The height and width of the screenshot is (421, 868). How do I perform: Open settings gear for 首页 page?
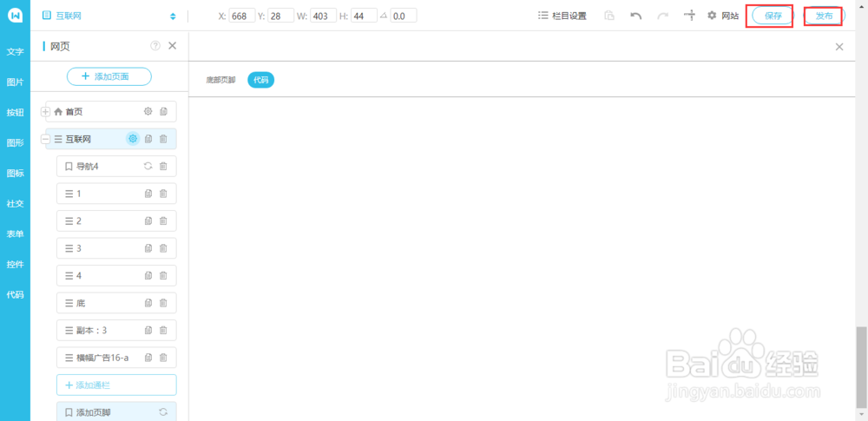[148, 111]
